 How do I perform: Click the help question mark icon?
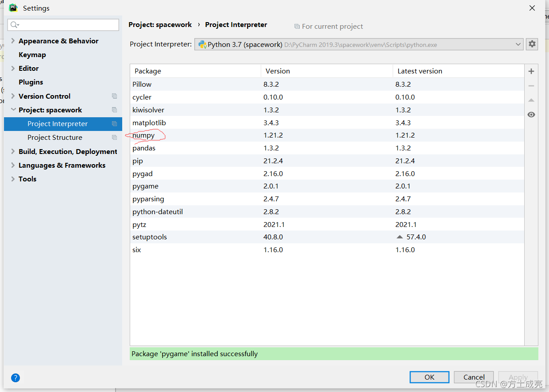(15, 377)
